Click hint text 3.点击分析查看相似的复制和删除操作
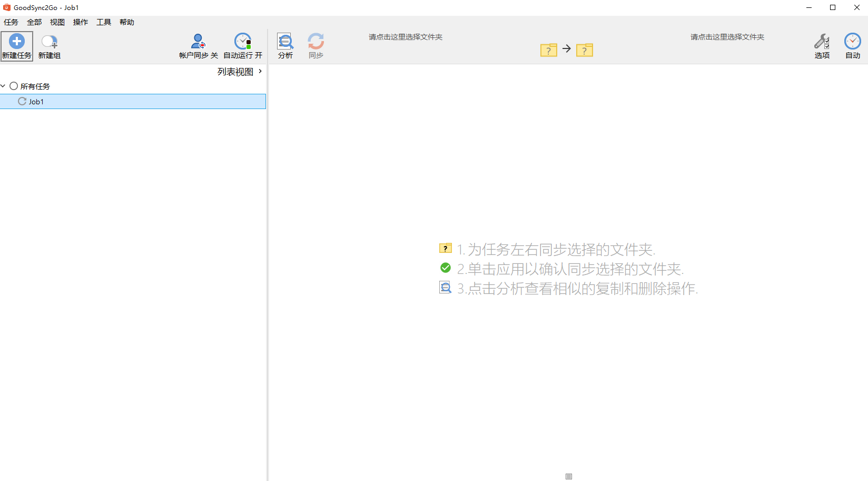The width and height of the screenshot is (868, 481). pyautogui.click(x=577, y=288)
